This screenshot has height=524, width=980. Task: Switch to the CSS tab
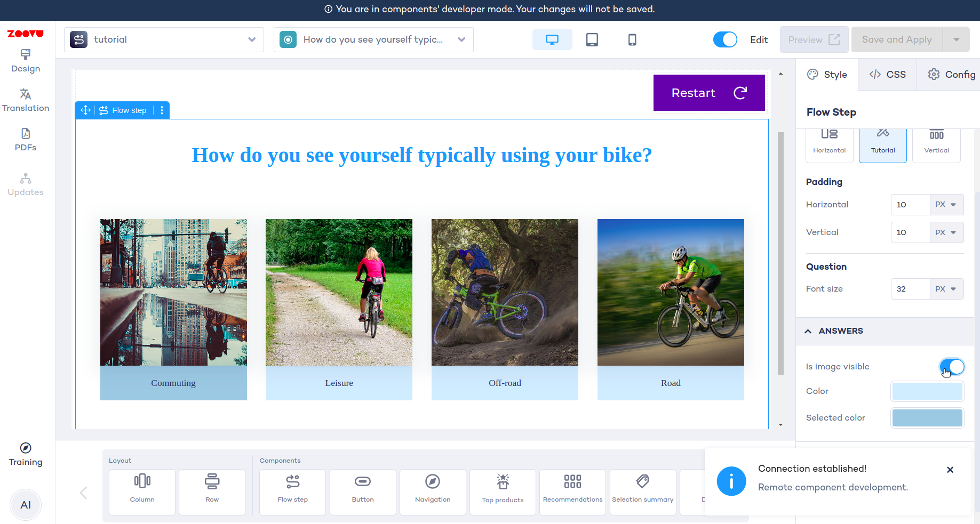pos(887,75)
